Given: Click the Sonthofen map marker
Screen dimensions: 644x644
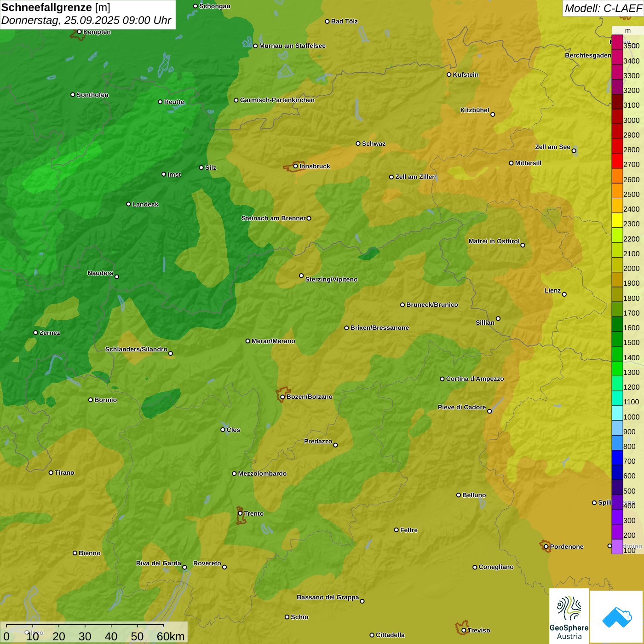Looking at the screenshot, I should [73, 95].
